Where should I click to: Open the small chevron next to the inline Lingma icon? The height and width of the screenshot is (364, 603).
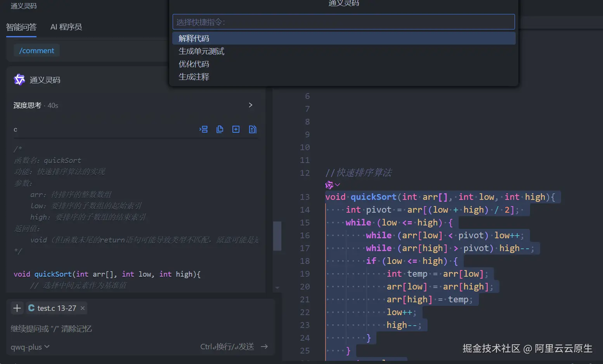coord(338,185)
